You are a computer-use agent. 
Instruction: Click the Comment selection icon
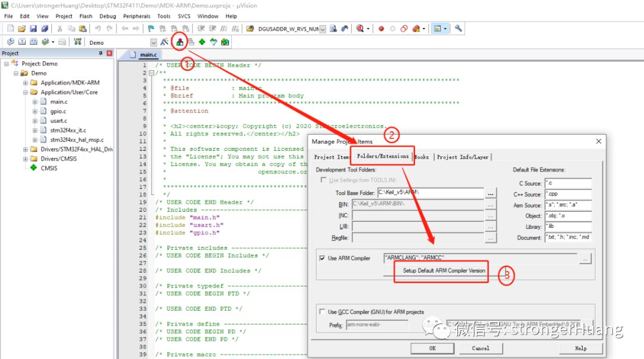point(224,29)
